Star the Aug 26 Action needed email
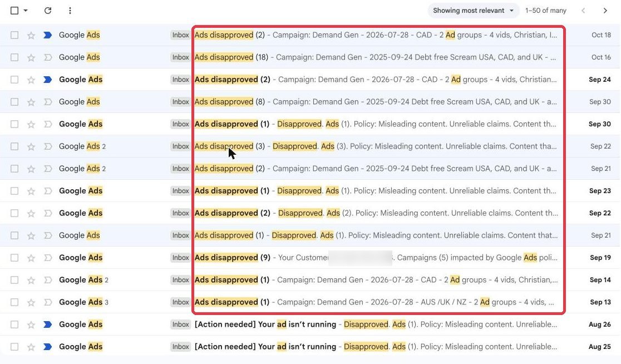621x364 pixels. pyautogui.click(x=31, y=325)
